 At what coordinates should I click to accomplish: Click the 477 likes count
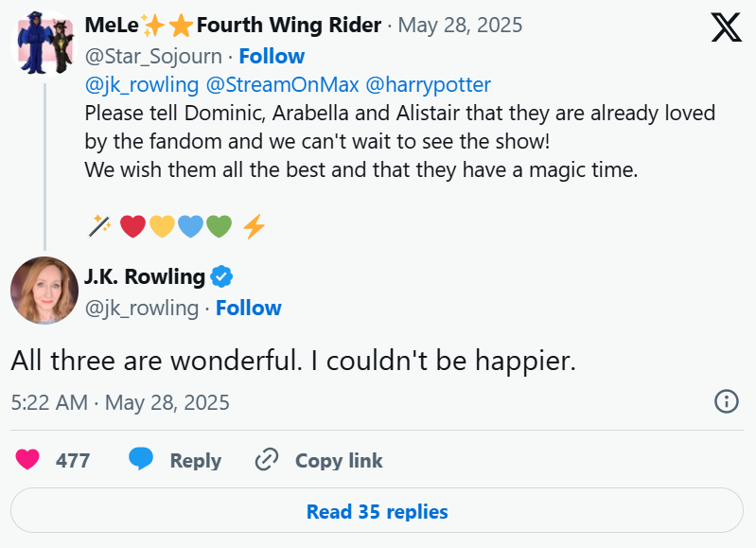point(73,461)
